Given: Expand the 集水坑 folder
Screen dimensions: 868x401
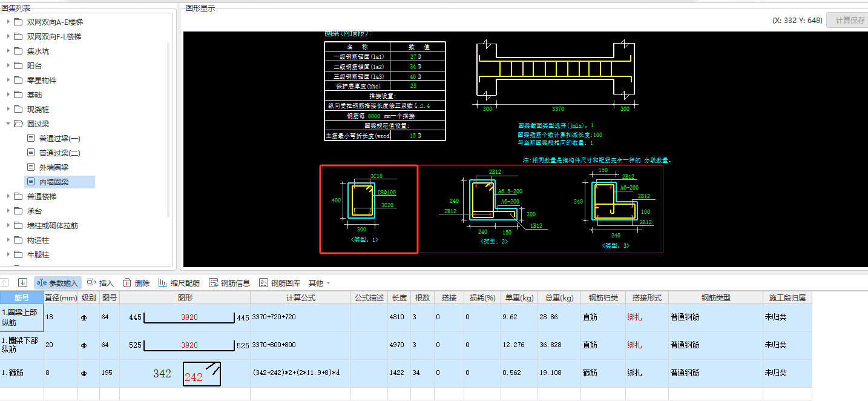Looking at the screenshot, I should 8,51.
